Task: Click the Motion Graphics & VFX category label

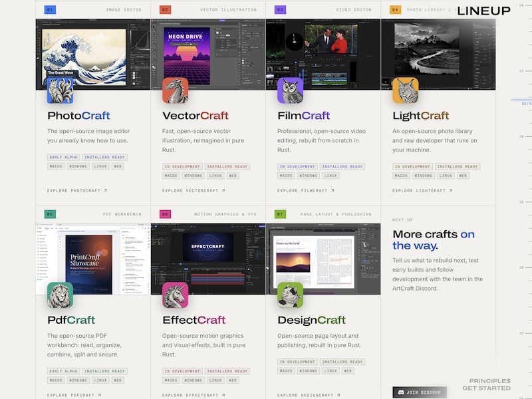Action: (225, 214)
